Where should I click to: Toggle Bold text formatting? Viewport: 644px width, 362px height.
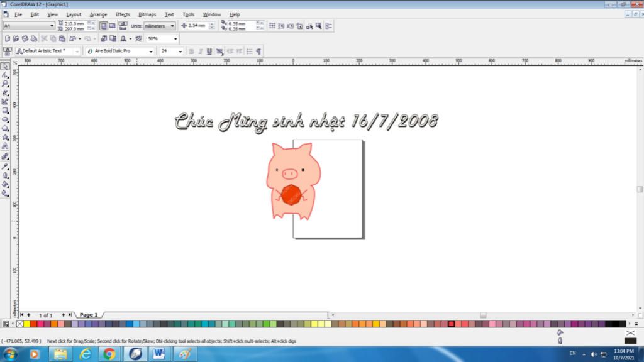point(191,52)
